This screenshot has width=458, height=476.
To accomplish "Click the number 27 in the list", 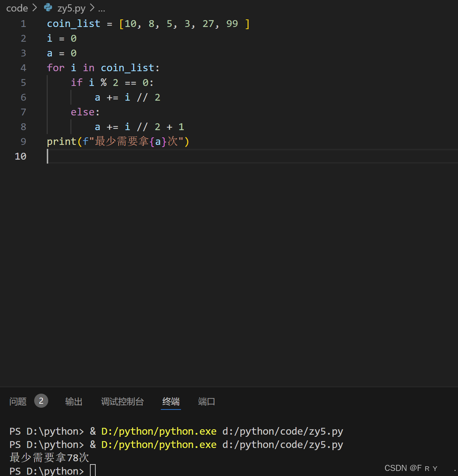I will coord(208,24).
